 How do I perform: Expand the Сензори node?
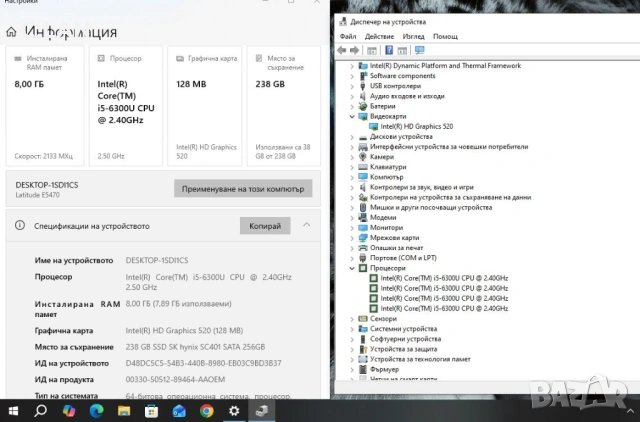click(352, 319)
